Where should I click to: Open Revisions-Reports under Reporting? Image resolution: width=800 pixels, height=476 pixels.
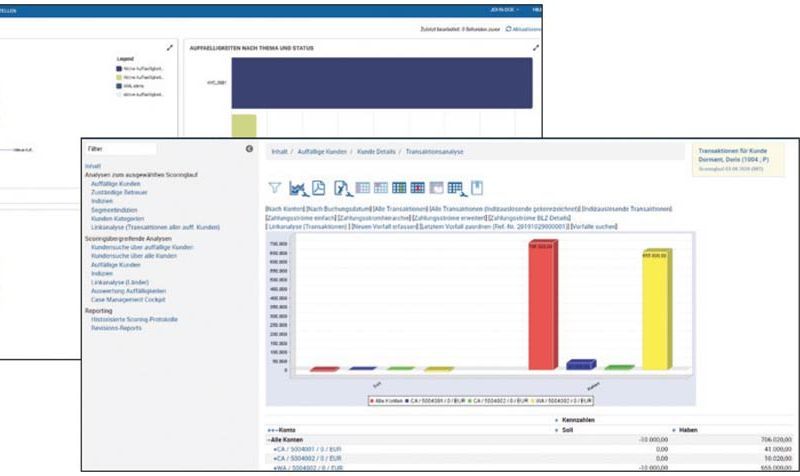116,328
